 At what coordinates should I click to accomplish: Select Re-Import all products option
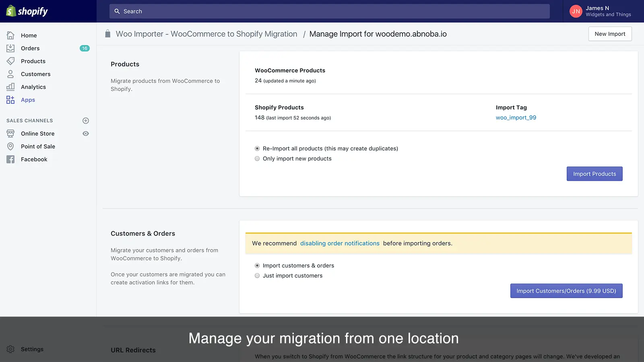(x=257, y=148)
